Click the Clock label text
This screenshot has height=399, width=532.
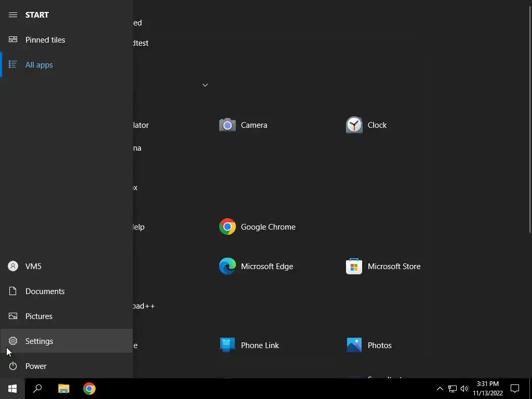click(377, 125)
